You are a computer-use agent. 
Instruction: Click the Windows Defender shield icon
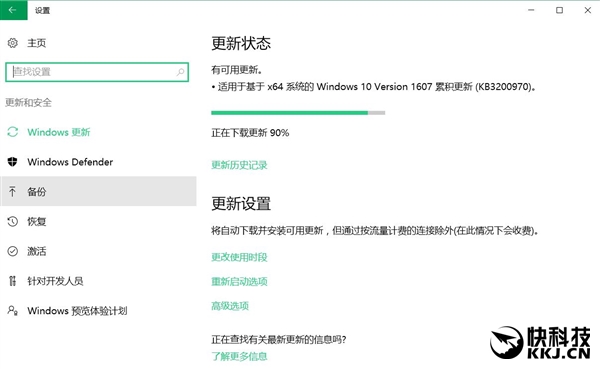pos(13,162)
